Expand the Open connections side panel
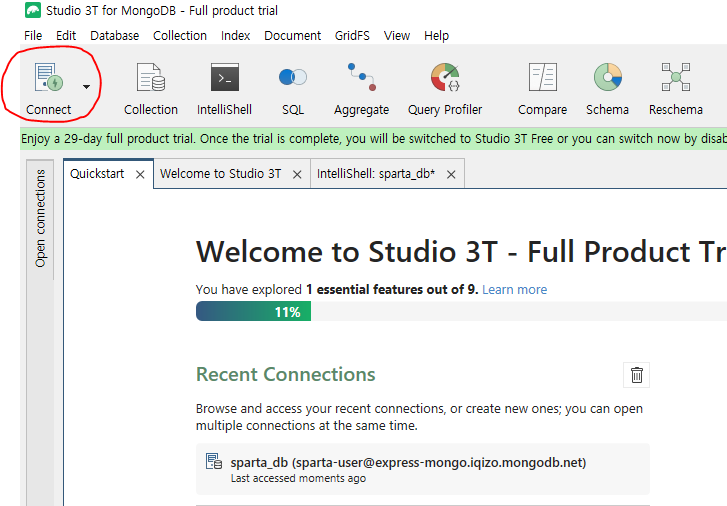 coord(40,218)
